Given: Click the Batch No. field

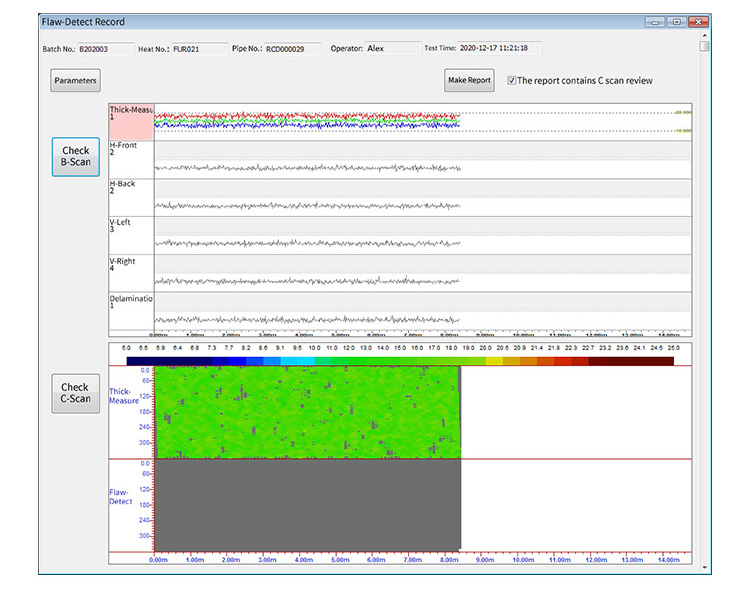Looking at the screenshot, I should 103,48.
